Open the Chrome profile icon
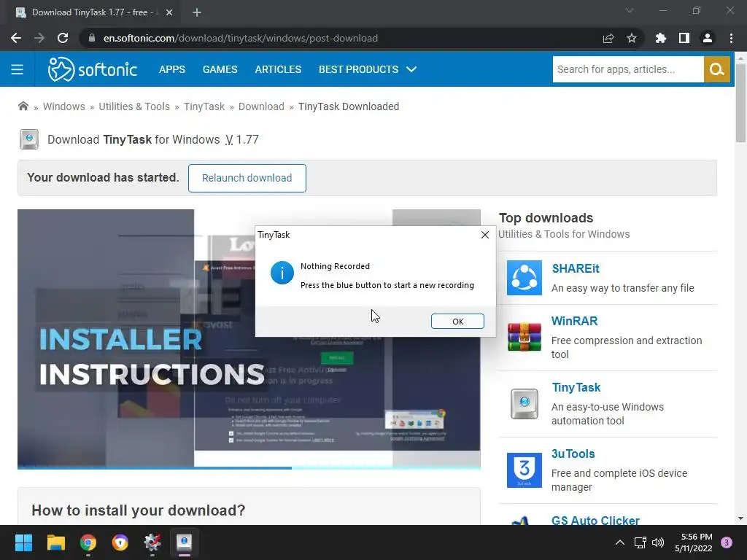 [x=708, y=38]
